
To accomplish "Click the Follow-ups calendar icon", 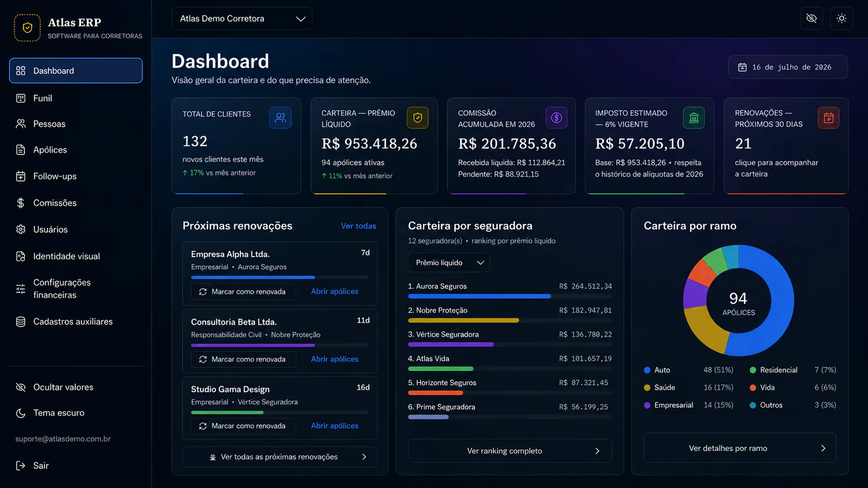I will 21,176.
